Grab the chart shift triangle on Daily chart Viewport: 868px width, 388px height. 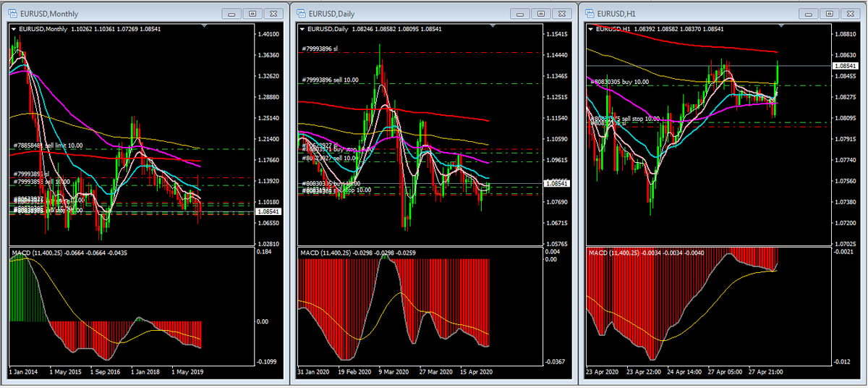pos(493,27)
